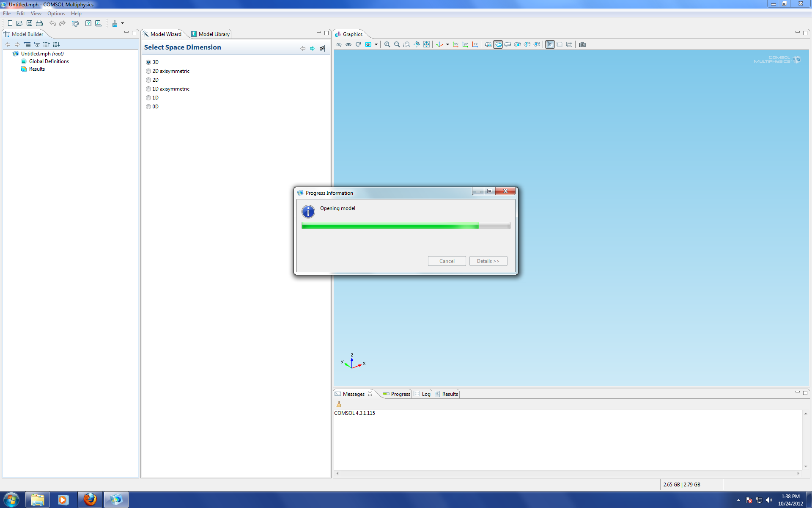This screenshot has height=508, width=812.
Task: Cancel the Opening model progress
Action: click(x=447, y=261)
